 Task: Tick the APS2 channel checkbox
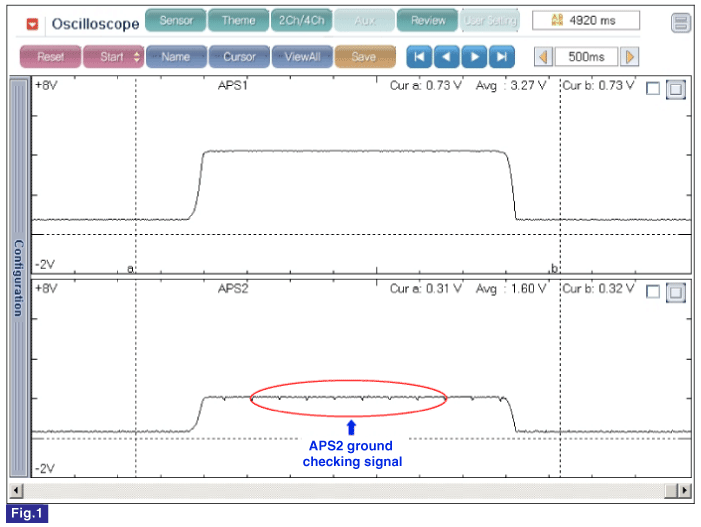[653, 292]
